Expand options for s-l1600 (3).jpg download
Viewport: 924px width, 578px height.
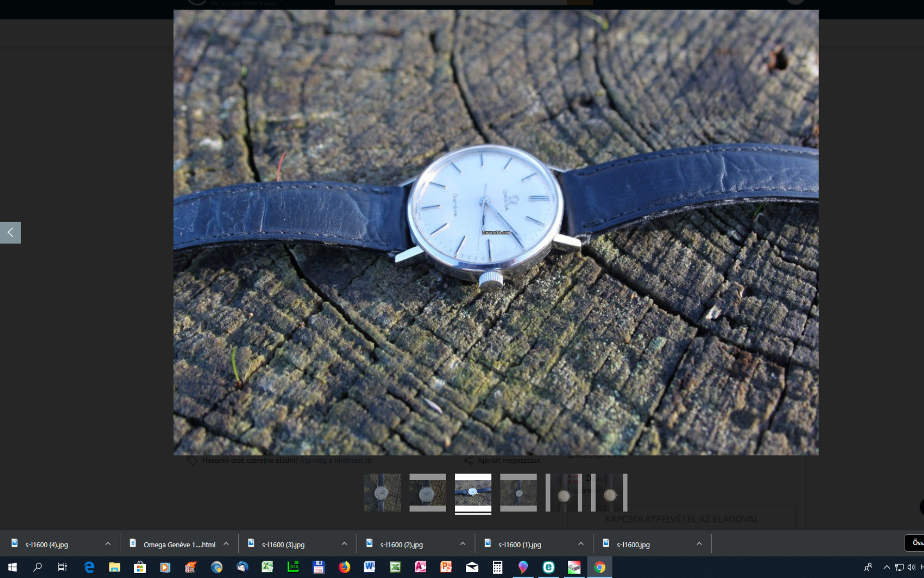(x=344, y=544)
